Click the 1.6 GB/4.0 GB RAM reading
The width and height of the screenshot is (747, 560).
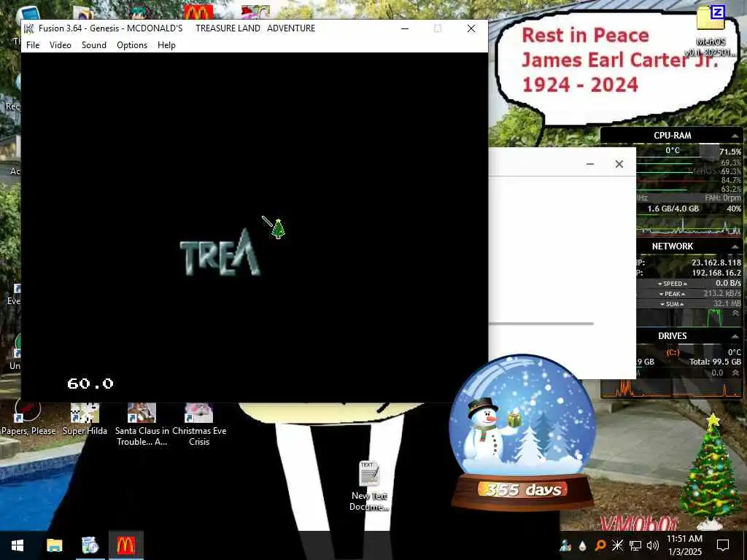(673, 209)
